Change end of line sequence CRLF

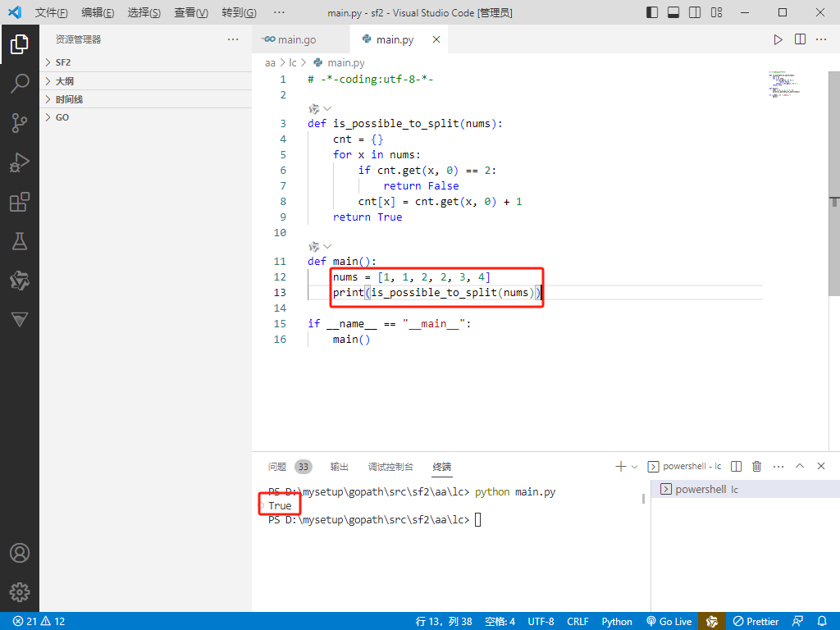(x=577, y=622)
